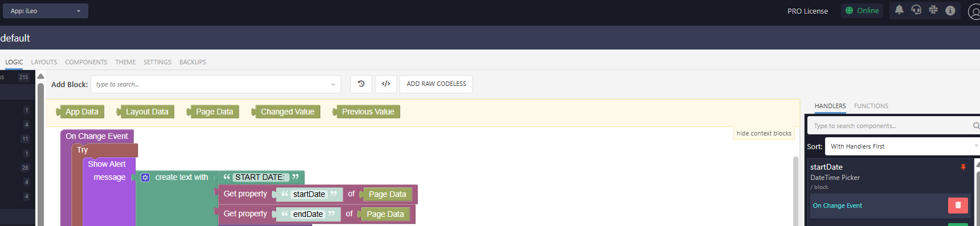The image size is (980, 226).
Task: Click the red trash delete handler button
Action: [958, 206]
